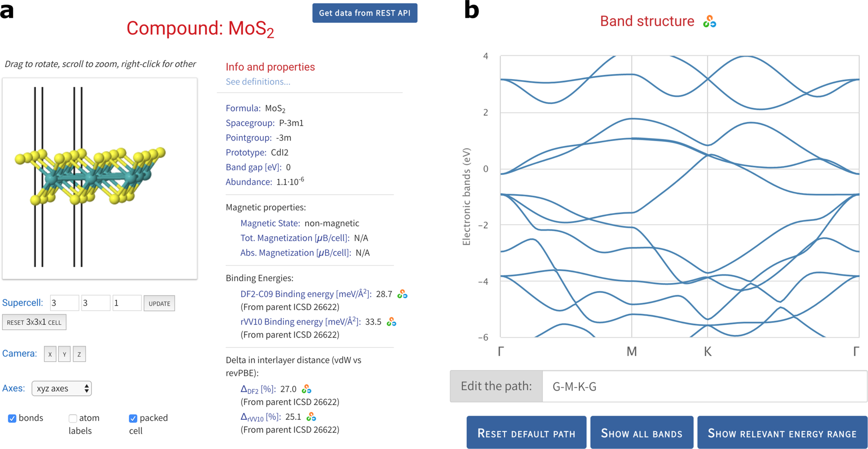This screenshot has height=449, width=868.
Task: Set camera to X axis view
Action: pos(50,354)
